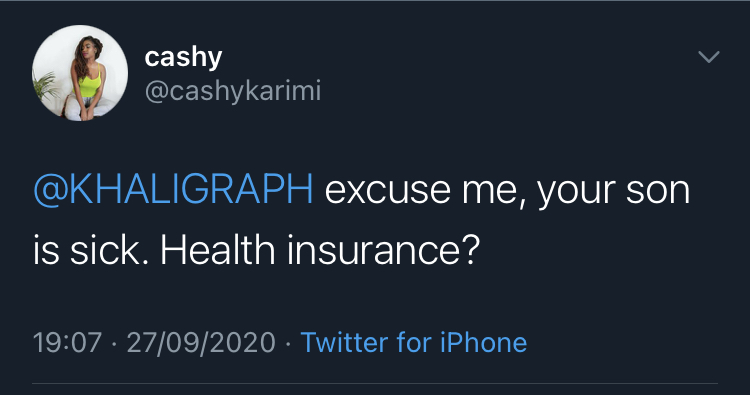Click the 27/09/2020 date

click(x=201, y=342)
